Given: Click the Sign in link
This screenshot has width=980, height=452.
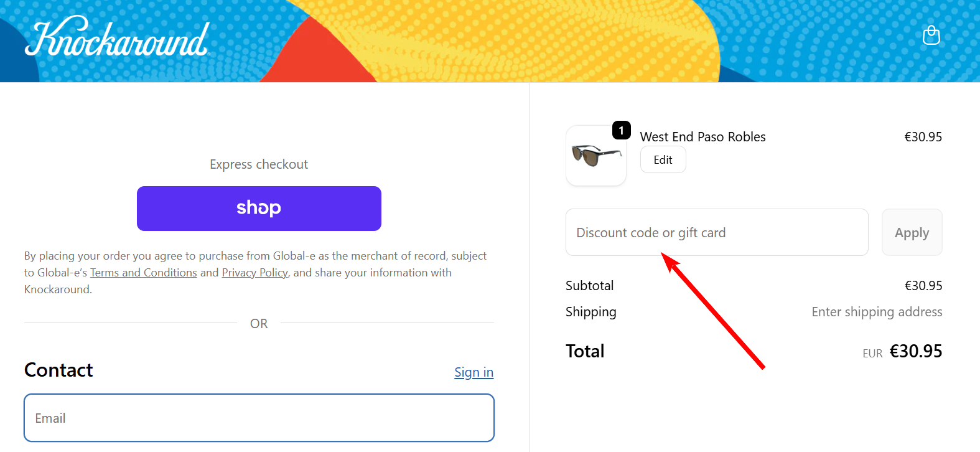Looking at the screenshot, I should [x=474, y=372].
